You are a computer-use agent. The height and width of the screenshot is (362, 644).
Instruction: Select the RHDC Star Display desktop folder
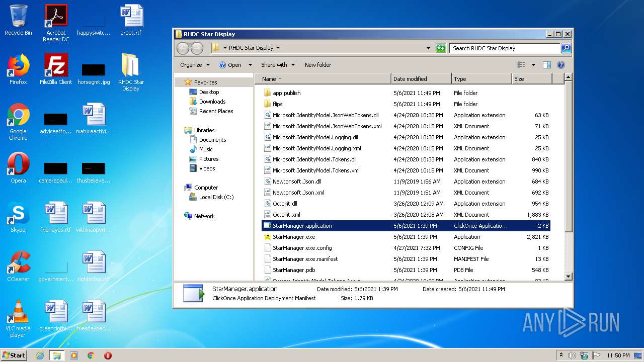[x=131, y=72]
